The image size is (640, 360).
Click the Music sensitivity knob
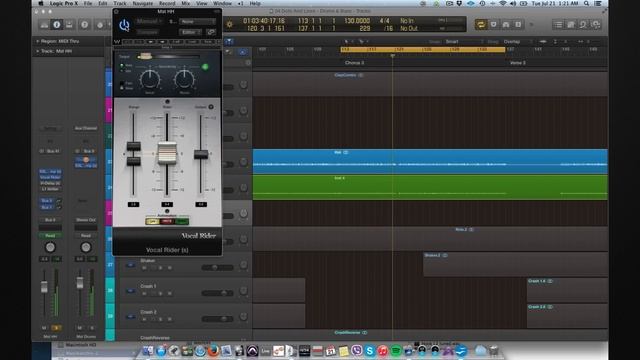184,80
